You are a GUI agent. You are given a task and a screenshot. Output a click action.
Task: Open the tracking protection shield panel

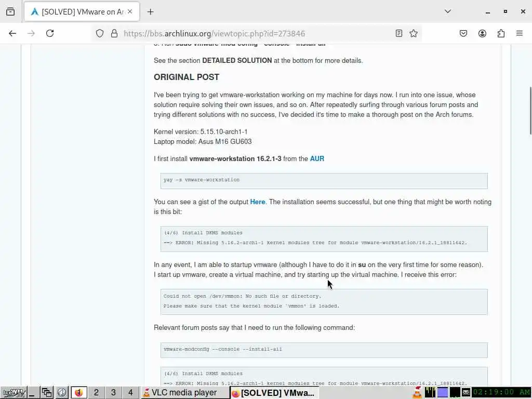click(x=99, y=33)
